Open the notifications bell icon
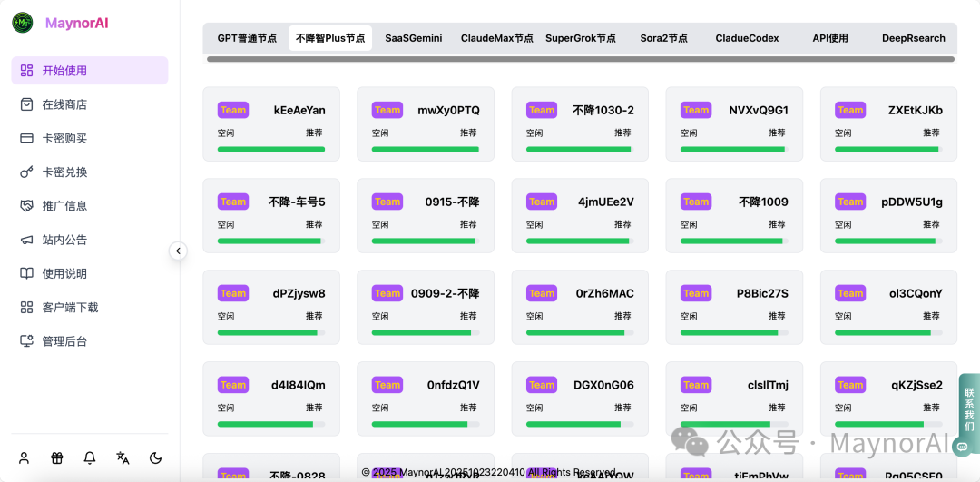This screenshot has height=482, width=980. tap(90, 458)
